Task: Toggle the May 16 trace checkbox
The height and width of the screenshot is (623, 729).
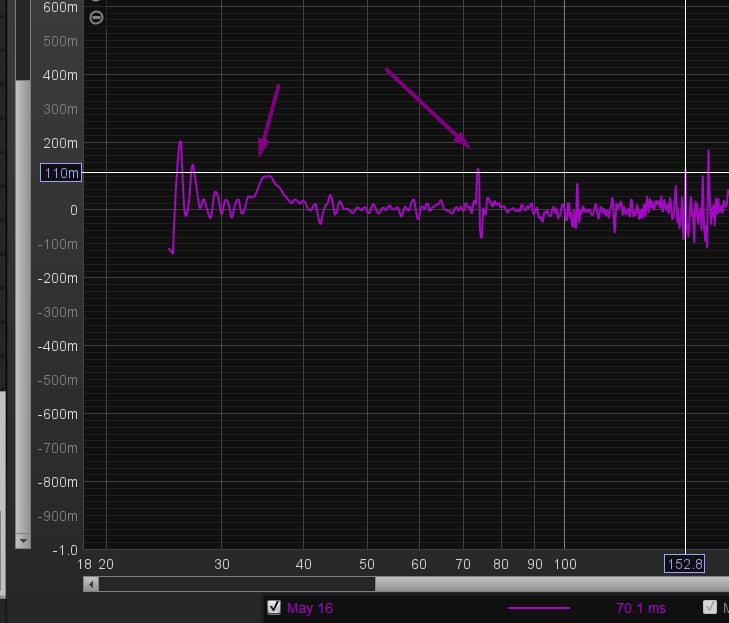Action: [274, 607]
